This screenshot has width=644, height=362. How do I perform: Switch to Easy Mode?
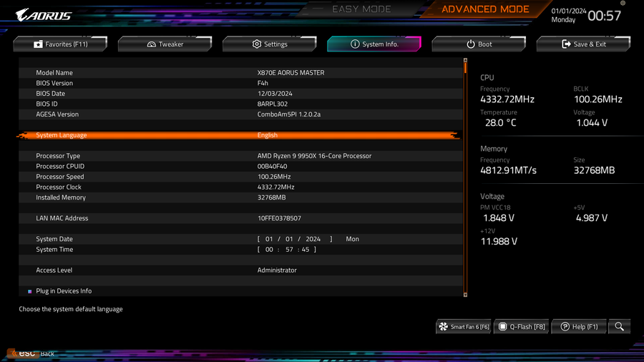361,9
